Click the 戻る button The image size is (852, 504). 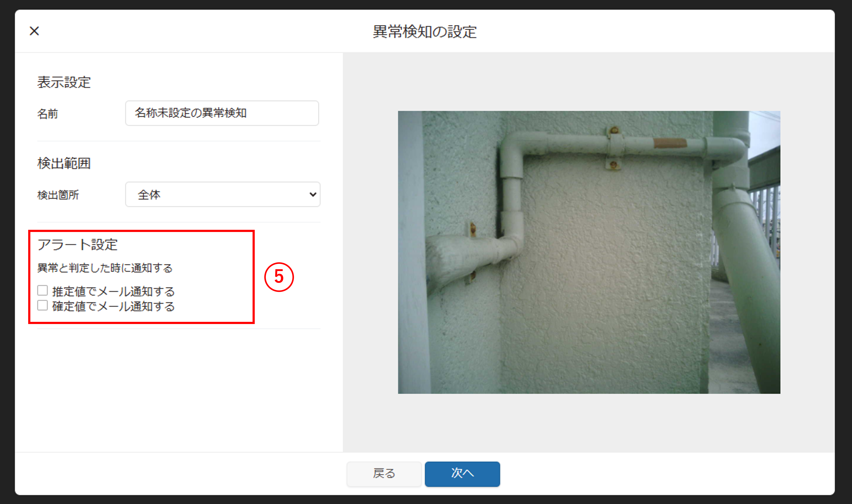384,473
